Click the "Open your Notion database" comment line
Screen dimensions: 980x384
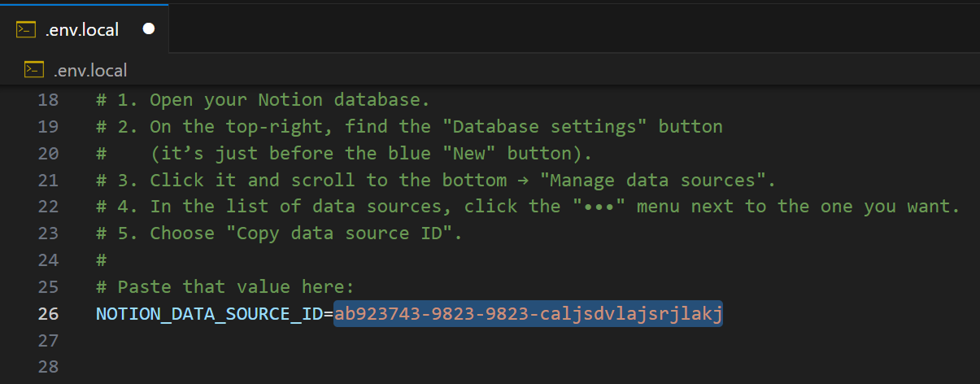pyautogui.click(x=289, y=100)
